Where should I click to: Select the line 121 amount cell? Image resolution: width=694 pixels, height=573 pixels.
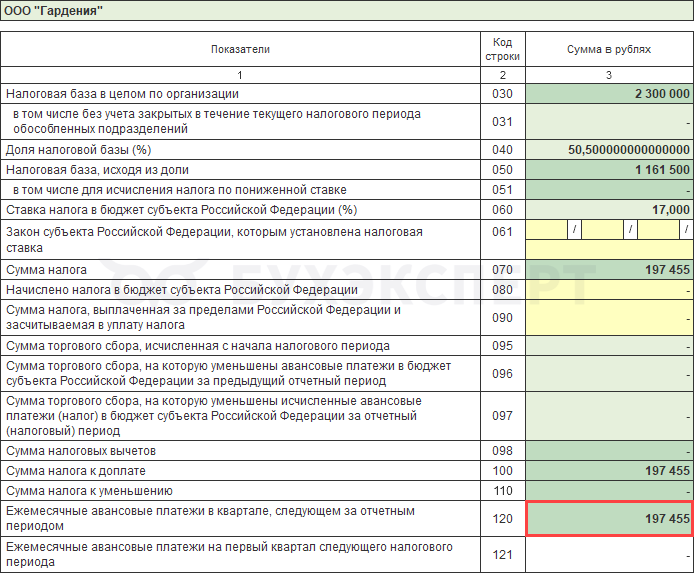609,555
